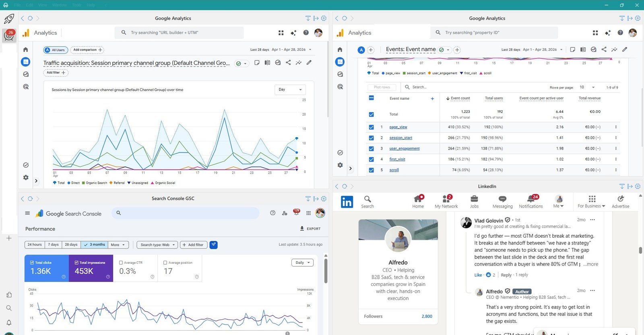Toggle the Average position checkbox
The image size is (644, 335).
click(x=165, y=263)
